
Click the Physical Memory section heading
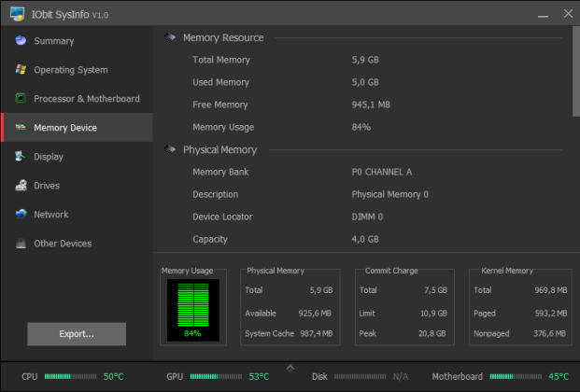pyautogui.click(x=219, y=149)
